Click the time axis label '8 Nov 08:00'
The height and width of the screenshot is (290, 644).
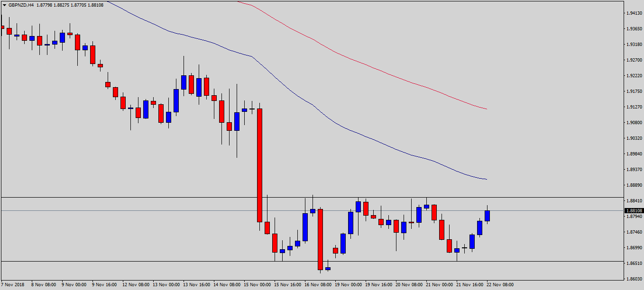(44, 285)
